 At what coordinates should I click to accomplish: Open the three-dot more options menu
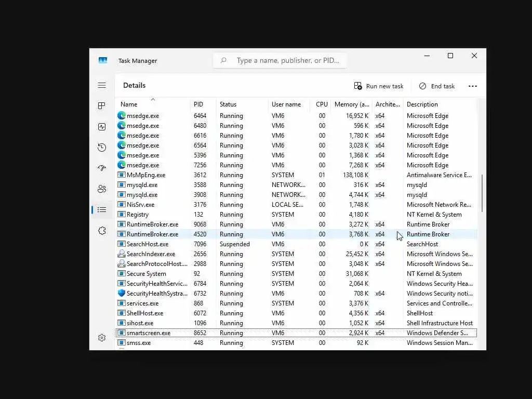[473, 86]
